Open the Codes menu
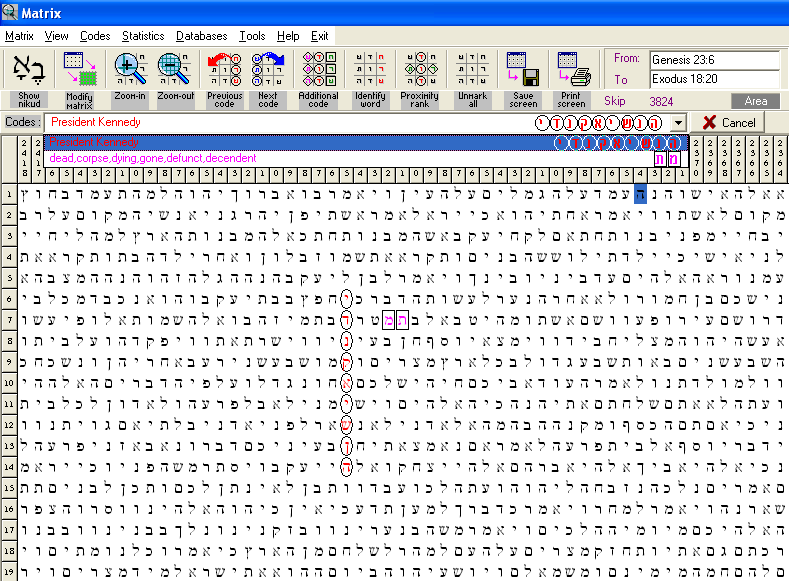Viewport: 789px width, 581px height. coord(95,36)
